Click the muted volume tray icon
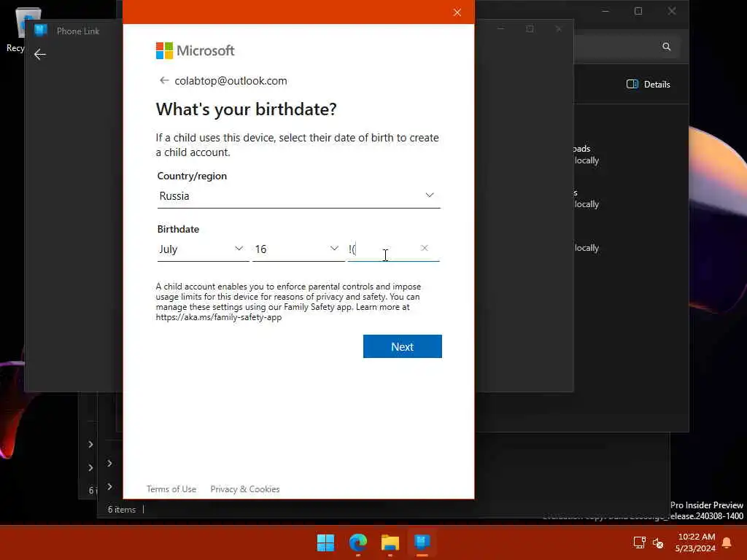The image size is (747, 560). point(658,542)
